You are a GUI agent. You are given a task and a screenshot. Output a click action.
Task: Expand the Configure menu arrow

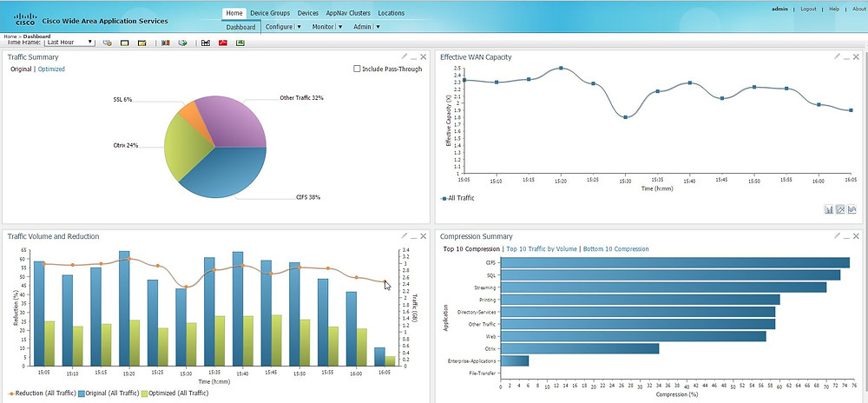pos(299,27)
